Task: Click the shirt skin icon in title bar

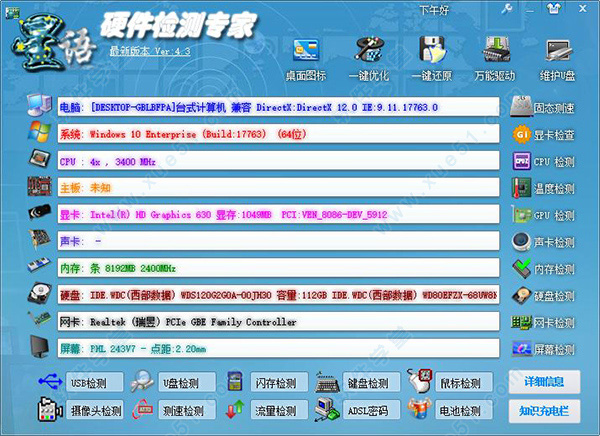Action: click(554, 9)
